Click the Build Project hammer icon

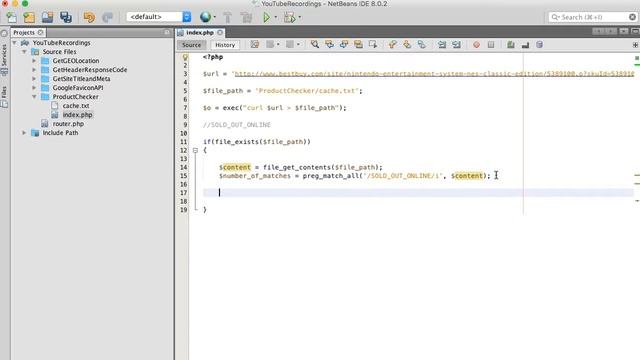[x=228, y=17]
